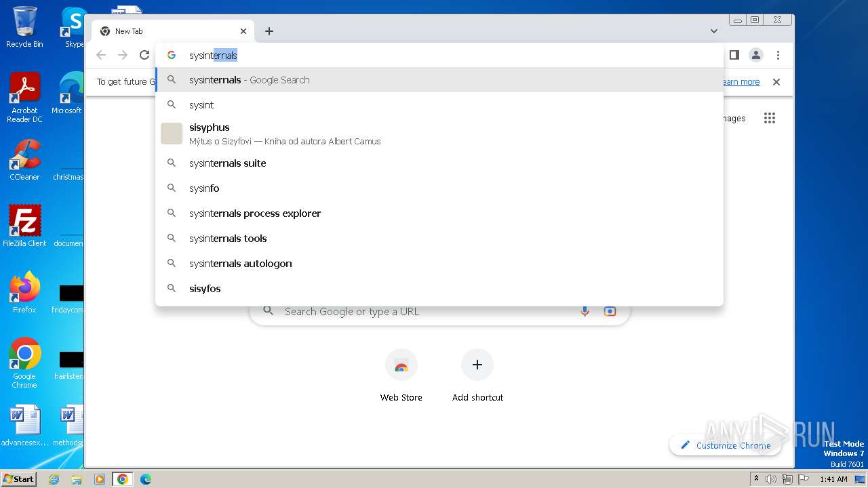
Task: Show hidden tray icons arrow
Action: (756, 479)
